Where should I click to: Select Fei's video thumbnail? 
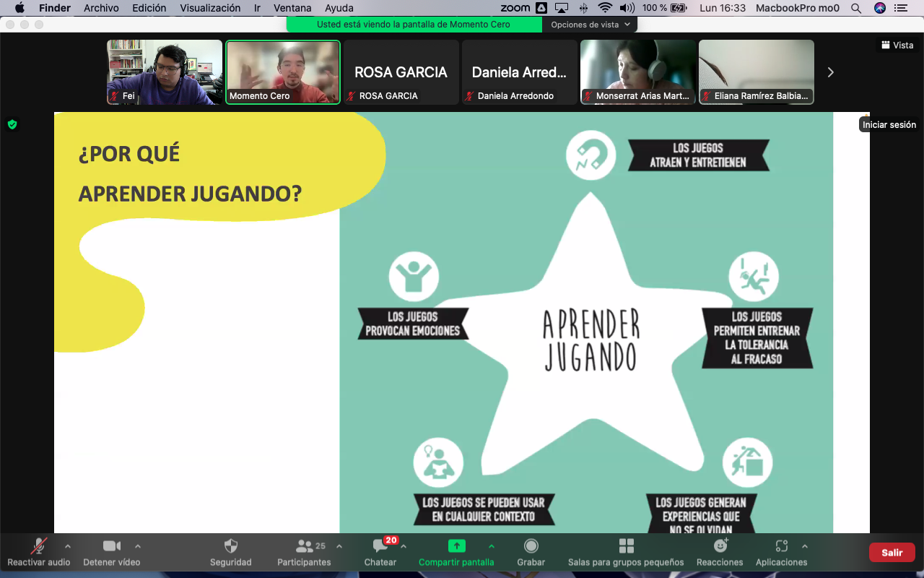pos(165,72)
